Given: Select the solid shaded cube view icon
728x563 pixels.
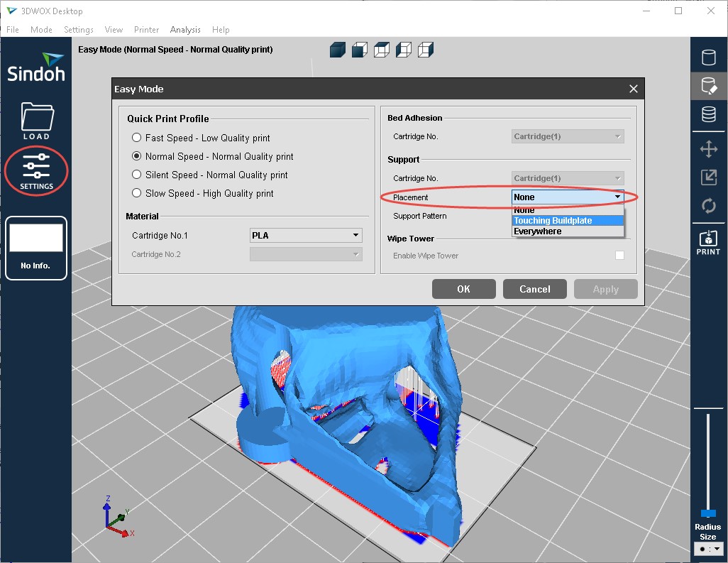Looking at the screenshot, I should pos(338,50).
